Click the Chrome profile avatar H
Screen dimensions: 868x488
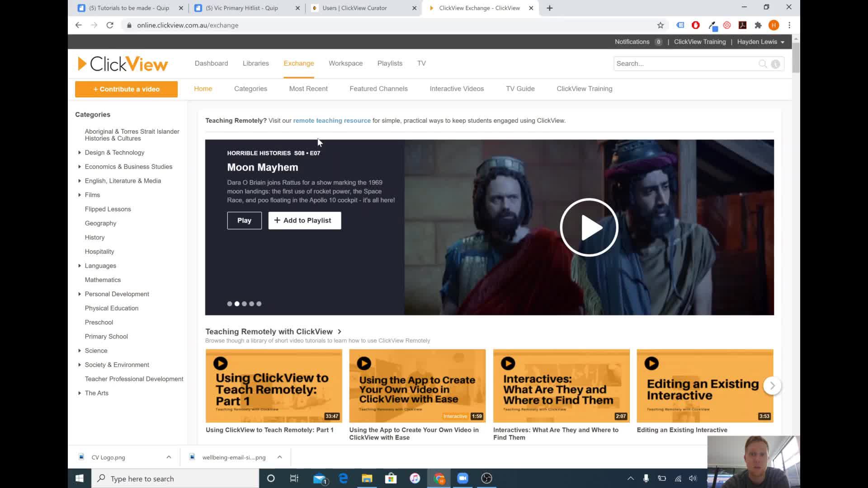point(774,25)
